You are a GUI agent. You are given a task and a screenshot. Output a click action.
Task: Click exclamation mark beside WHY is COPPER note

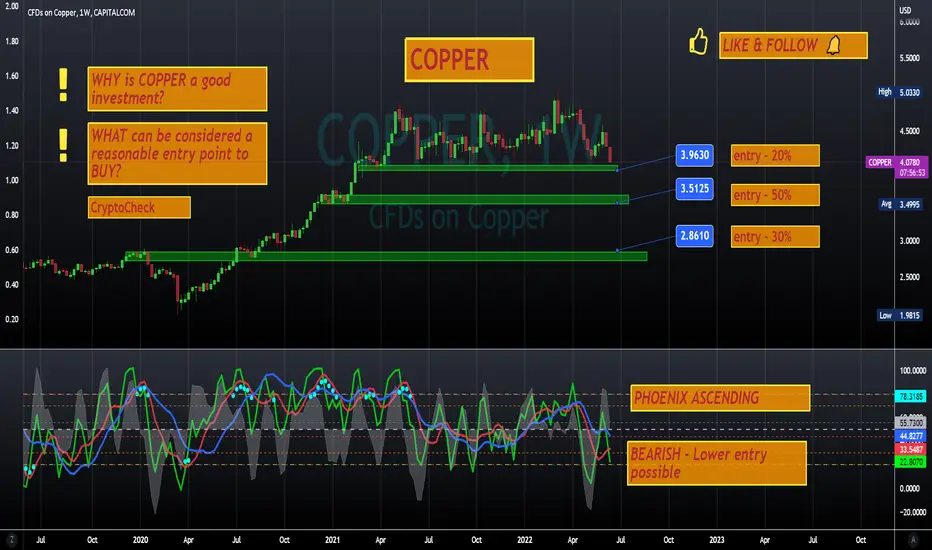(63, 86)
